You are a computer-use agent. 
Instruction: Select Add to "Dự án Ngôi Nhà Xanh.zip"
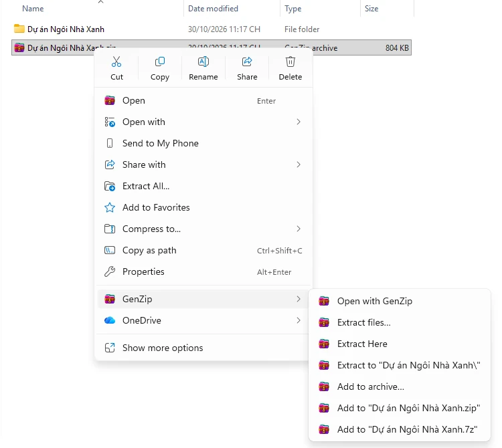point(399,409)
